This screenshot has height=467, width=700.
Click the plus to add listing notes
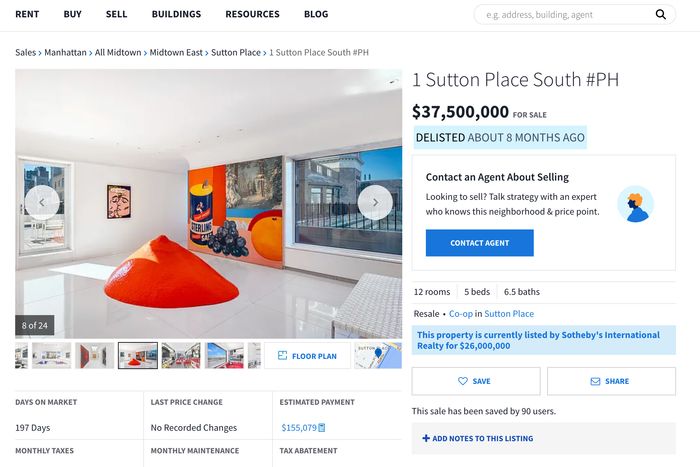click(426, 438)
